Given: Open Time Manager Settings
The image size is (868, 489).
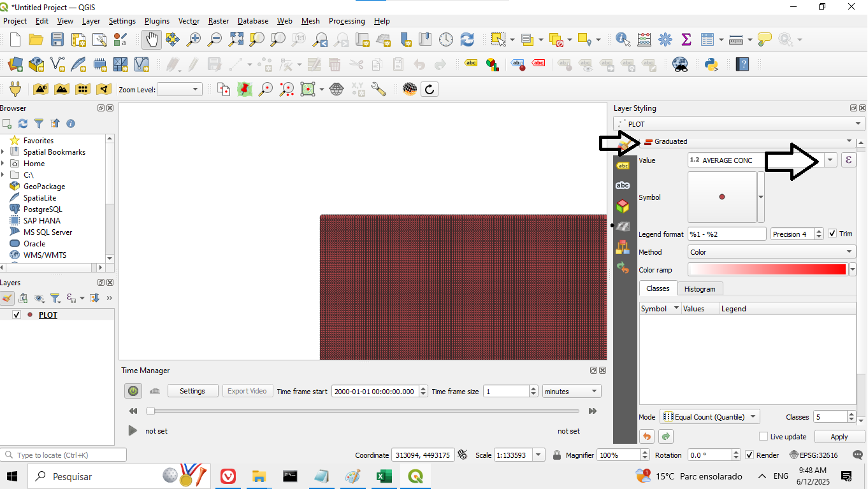Looking at the screenshot, I should click(x=192, y=391).
